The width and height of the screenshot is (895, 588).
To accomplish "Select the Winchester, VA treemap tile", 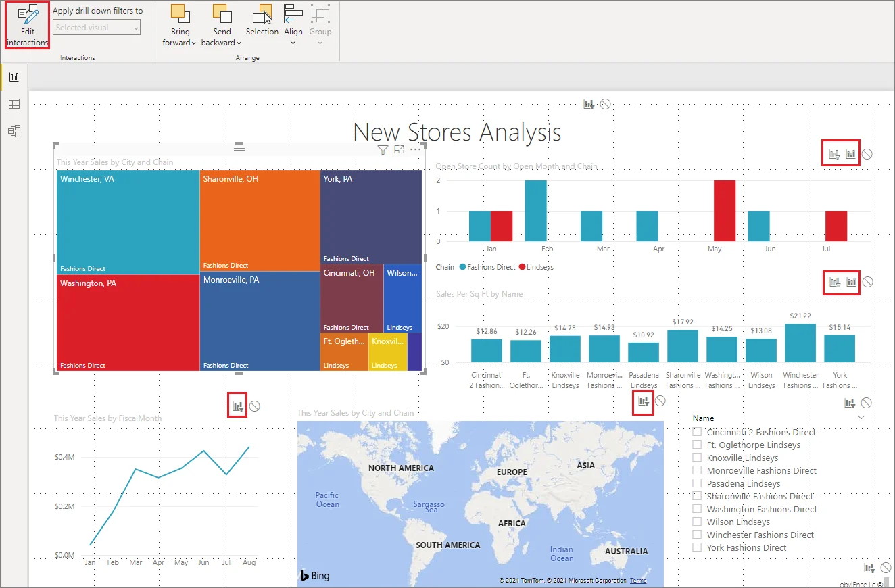I will 128,222.
